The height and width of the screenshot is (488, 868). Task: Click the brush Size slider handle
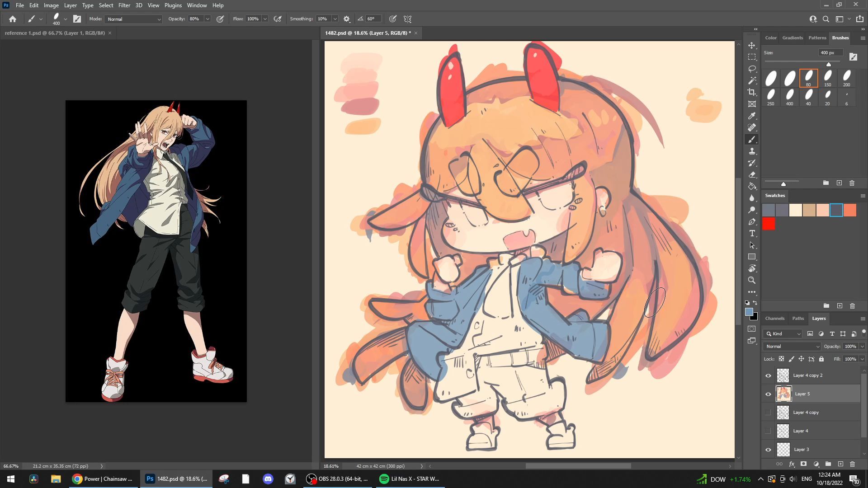point(829,64)
